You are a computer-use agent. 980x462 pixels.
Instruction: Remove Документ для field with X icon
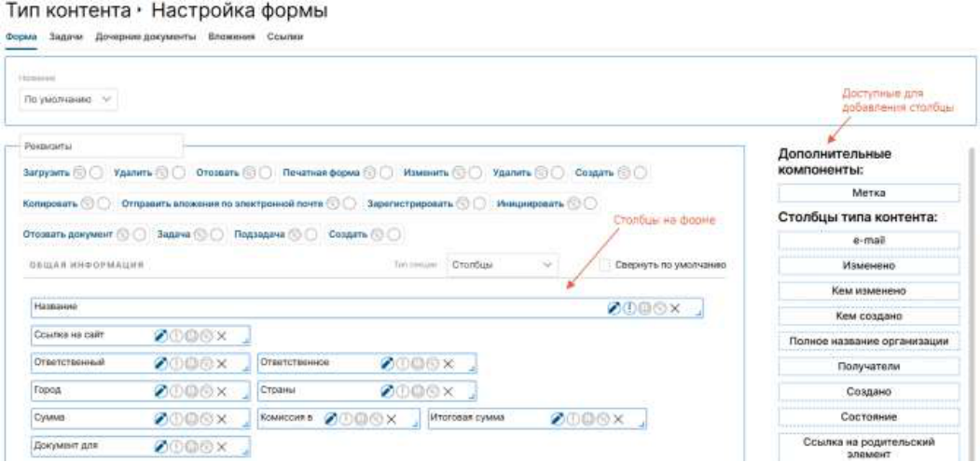click(221, 446)
